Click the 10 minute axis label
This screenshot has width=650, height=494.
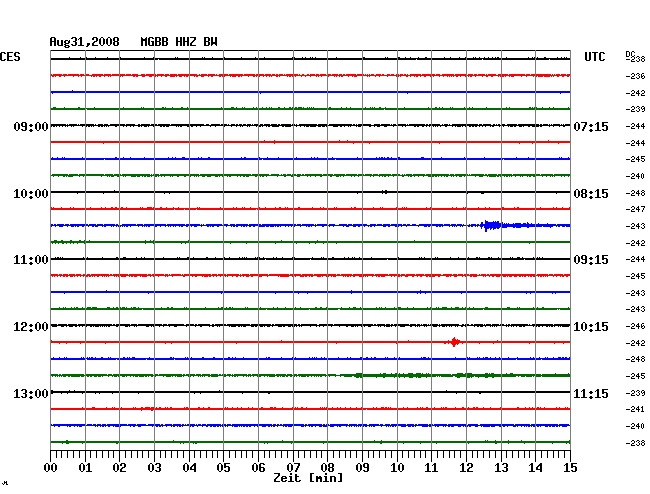point(397,468)
